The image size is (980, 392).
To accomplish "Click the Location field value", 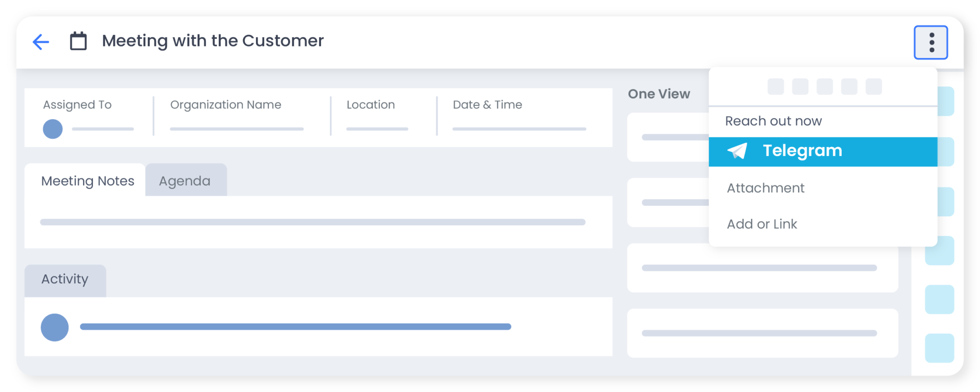I will point(377,129).
